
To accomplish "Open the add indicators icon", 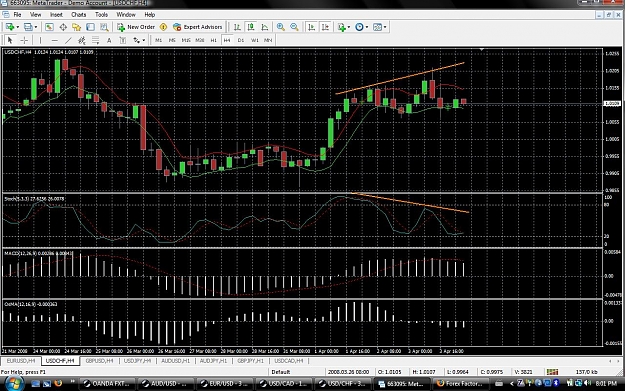I will 342,27.
